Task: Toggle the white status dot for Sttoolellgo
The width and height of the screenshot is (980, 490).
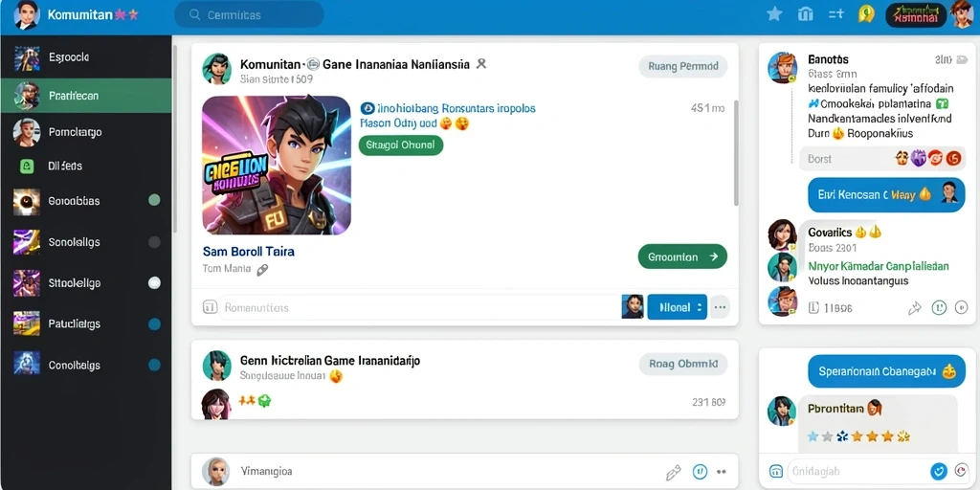Action: [154, 283]
